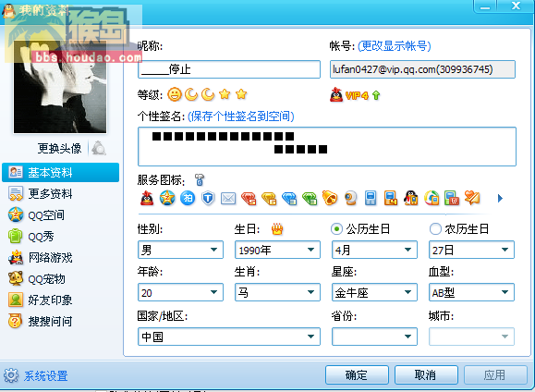The height and width of the screenshot is (392, 535).
Task: Click the yellow diamond service icon
Action: 269,199
